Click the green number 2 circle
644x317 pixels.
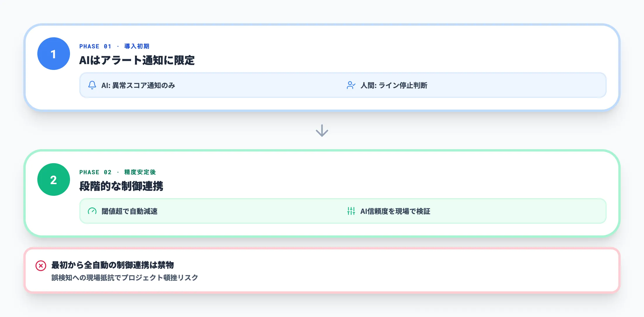pos(54,179)
